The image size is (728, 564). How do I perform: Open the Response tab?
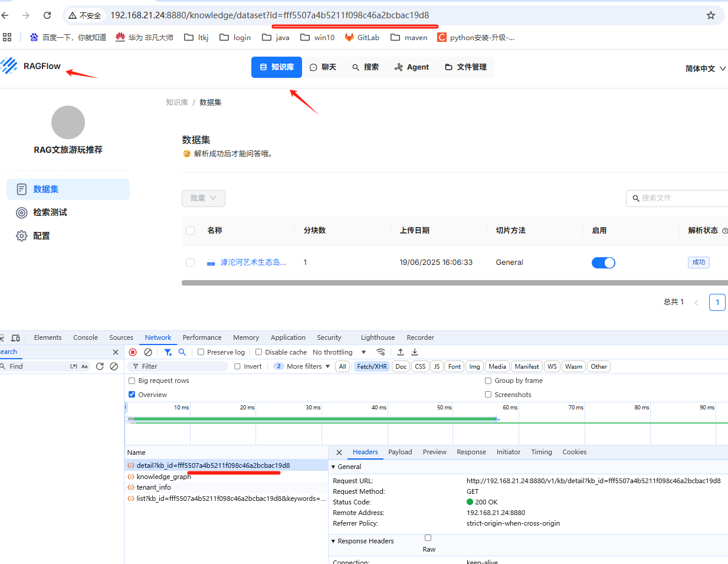[471, 452]
